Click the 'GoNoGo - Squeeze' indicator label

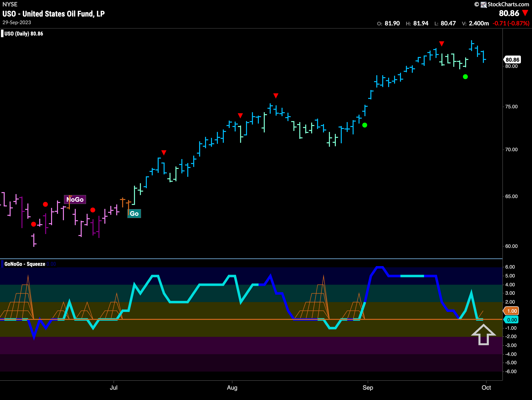tap(25, 264)
